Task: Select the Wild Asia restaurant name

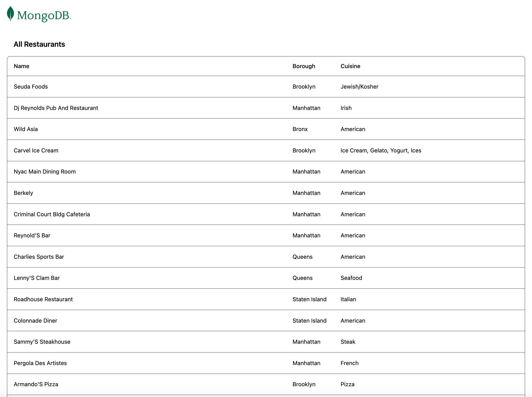Action: 26,129
